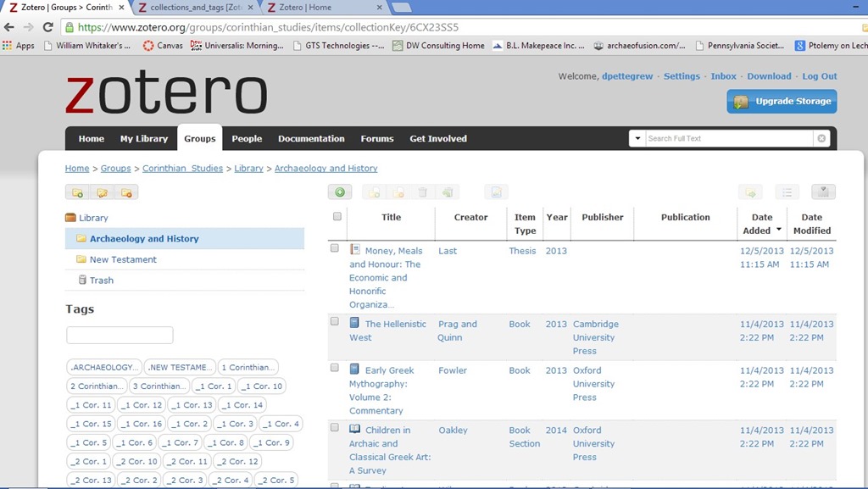
Task: Click the Upgrade Storage button
Action: 782,102
